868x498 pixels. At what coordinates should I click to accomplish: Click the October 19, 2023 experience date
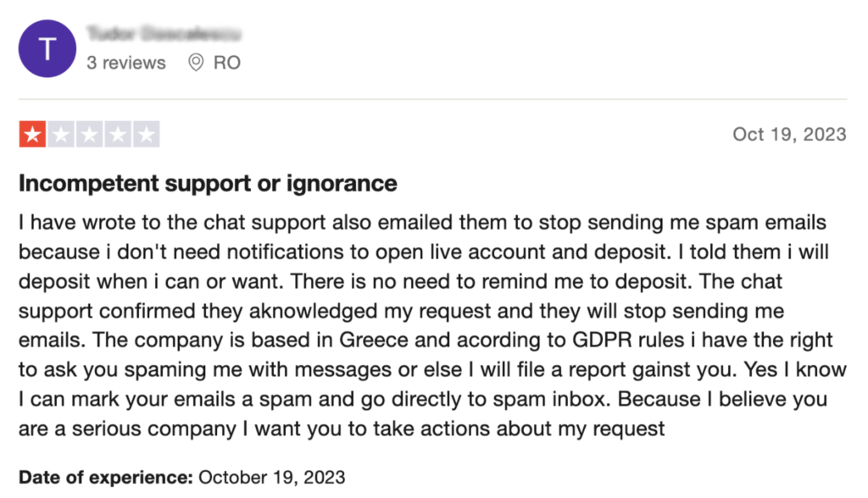pyautogui.click(x=272, y=477)
